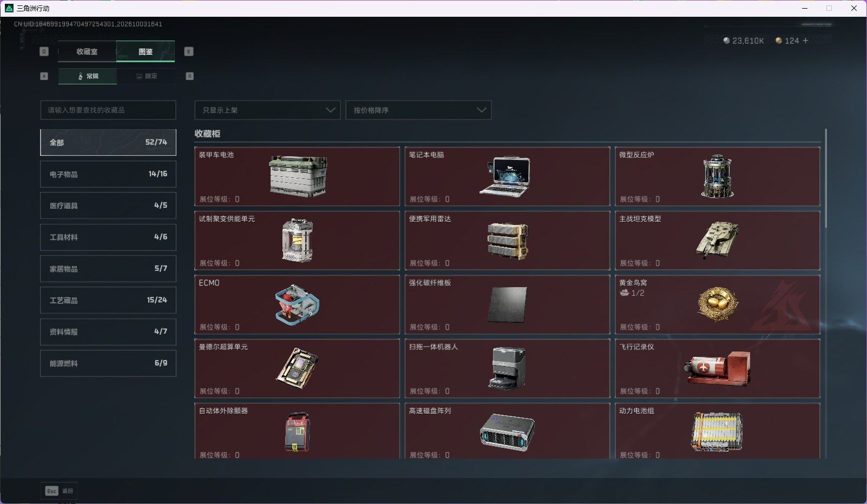The width and height of the screenshot is (867, 504).
Task: Click the 三角洲行动 app icon in title bar
Action: [9, 8]
